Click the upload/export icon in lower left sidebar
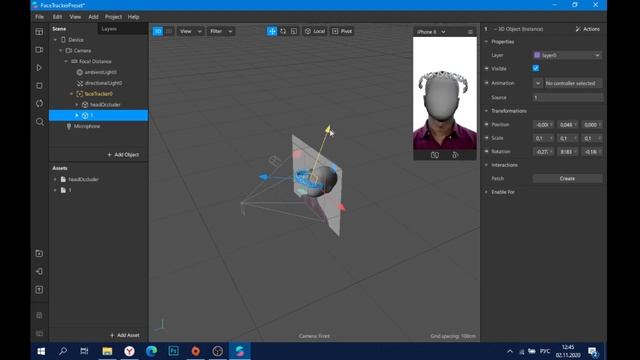Viewport: 640px width, 360px height. (x=39, y=290)
